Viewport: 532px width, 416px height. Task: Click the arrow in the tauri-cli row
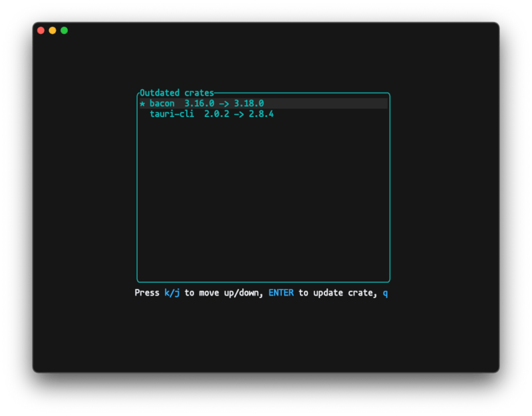point(239,114)
